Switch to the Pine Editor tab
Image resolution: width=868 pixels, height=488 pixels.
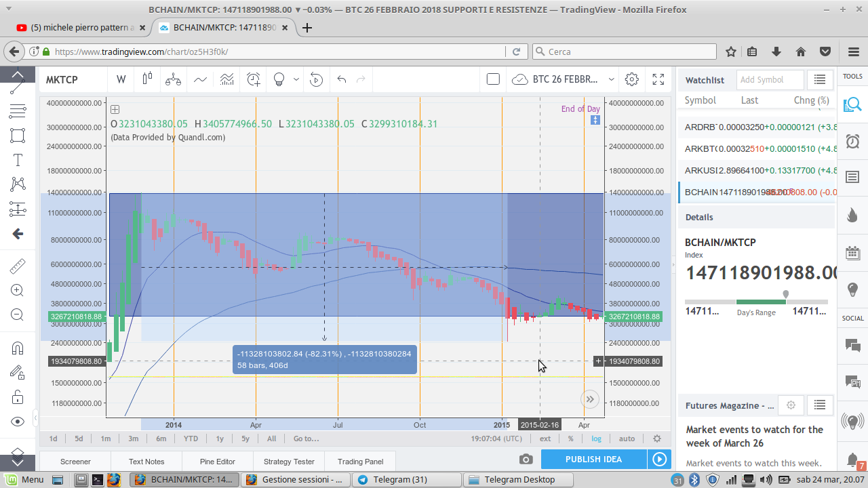(218, 462)
